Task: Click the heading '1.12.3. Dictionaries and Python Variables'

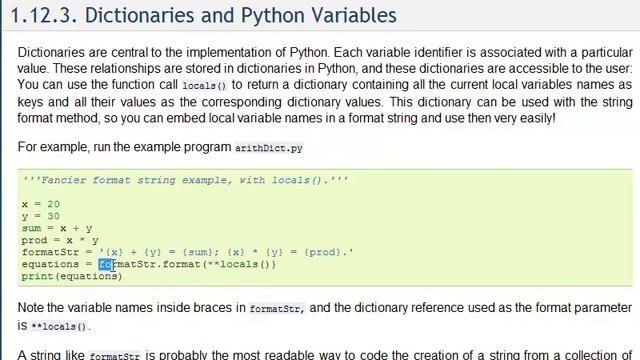Action: coord(203,16)
